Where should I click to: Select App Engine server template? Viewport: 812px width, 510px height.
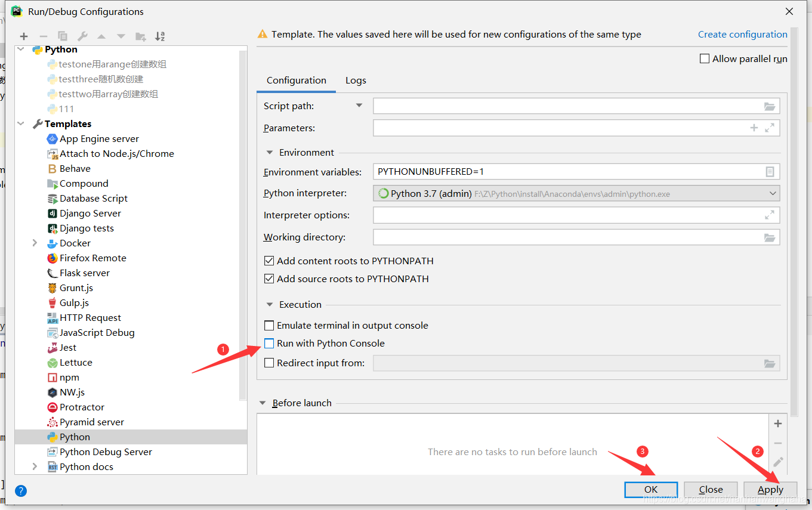[x=92, y=138]
